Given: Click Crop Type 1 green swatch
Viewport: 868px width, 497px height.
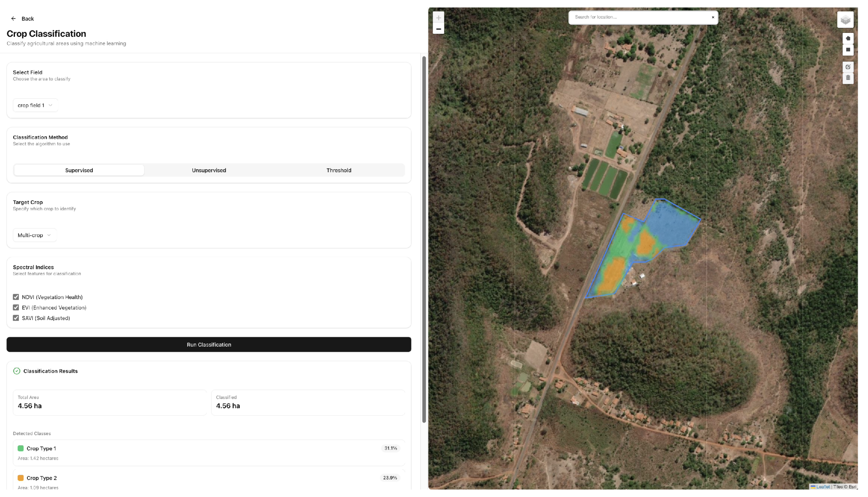Looking at the screenshot, I should [x=20, y=448].
